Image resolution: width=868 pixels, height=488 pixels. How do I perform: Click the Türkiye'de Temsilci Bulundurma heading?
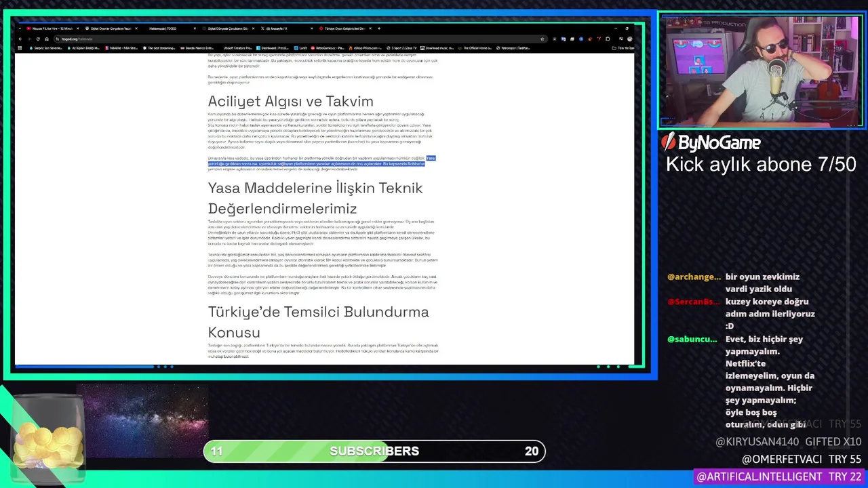pyautogui.click(x=318, y=322)
